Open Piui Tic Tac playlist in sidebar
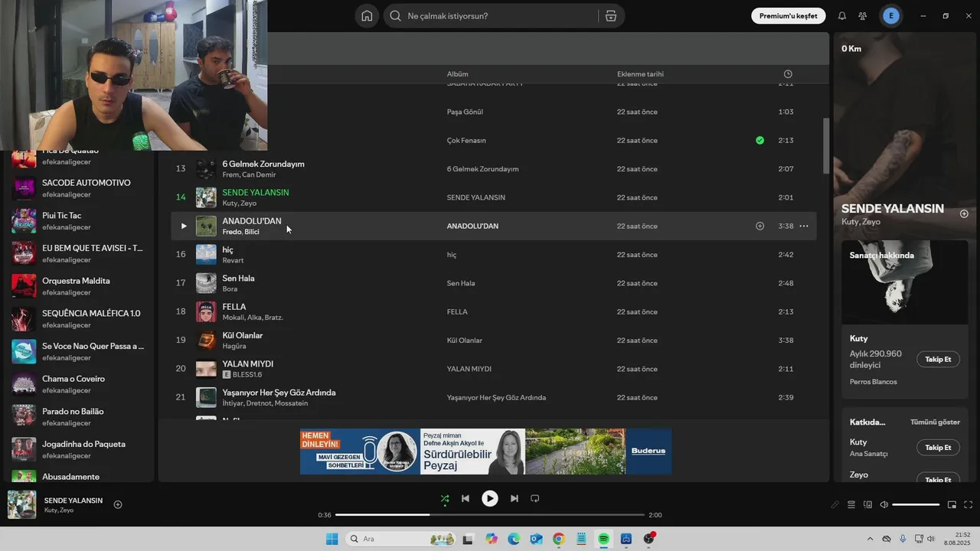980x551 pixels. 80,221
